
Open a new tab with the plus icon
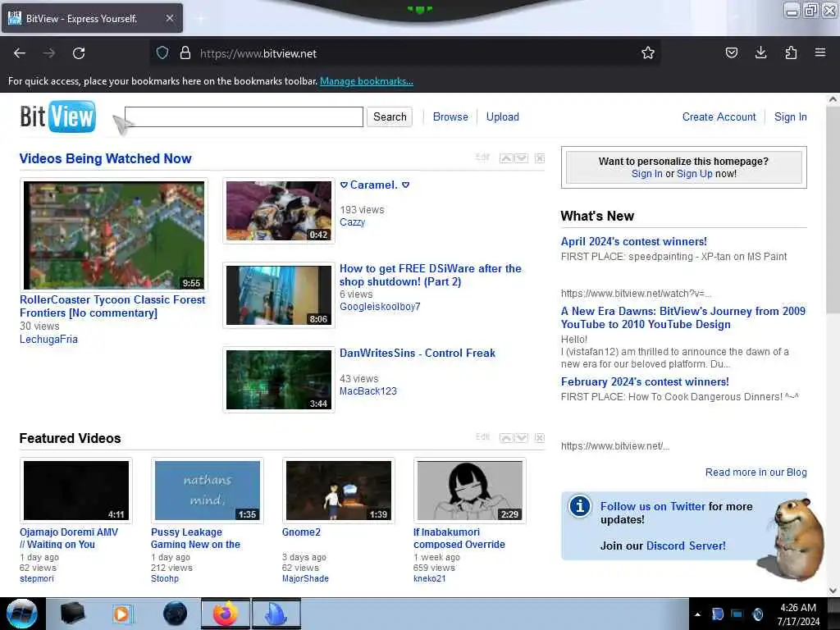click(201, 19)
